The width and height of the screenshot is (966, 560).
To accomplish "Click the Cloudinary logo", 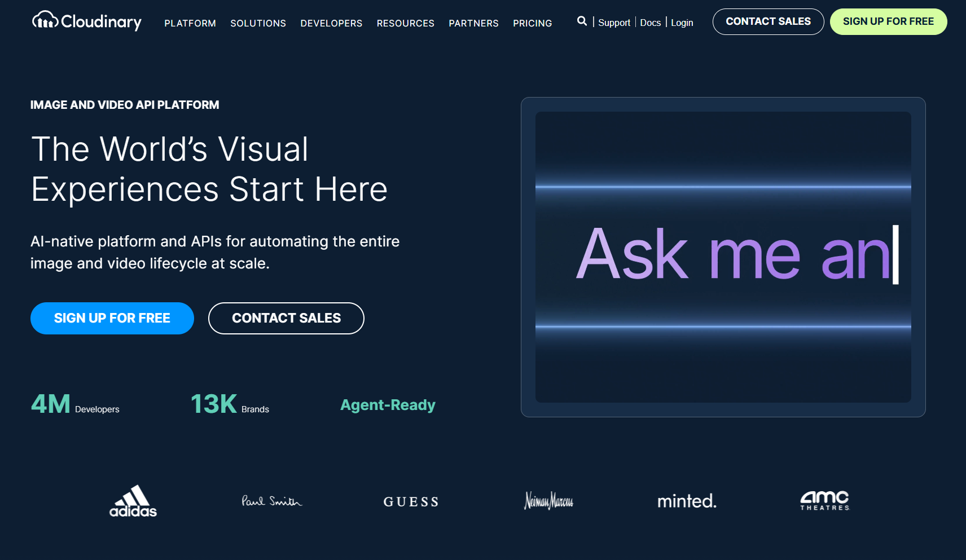I will [87, 21].
